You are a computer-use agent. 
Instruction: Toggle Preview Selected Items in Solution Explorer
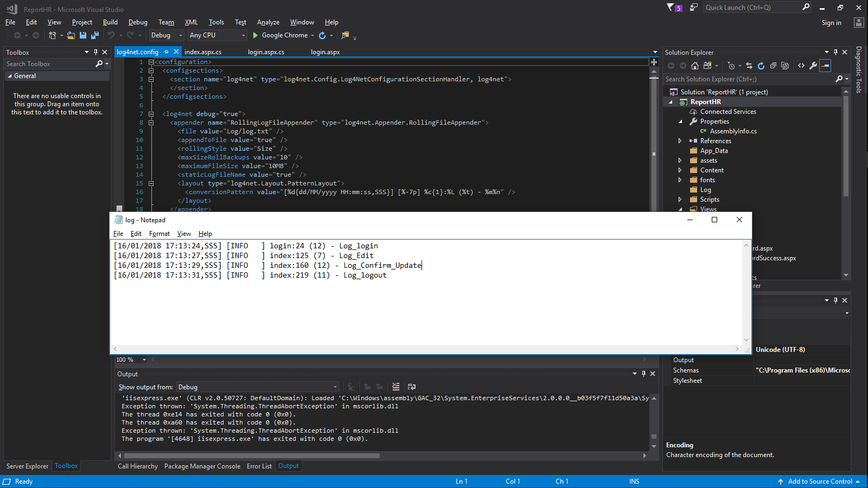pyautogui.click(x=825, y=66)
